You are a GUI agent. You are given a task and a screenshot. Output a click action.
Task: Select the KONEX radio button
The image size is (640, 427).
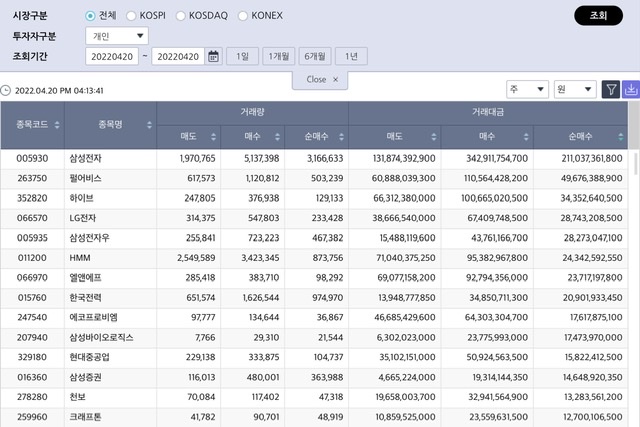tap(243, 16)
